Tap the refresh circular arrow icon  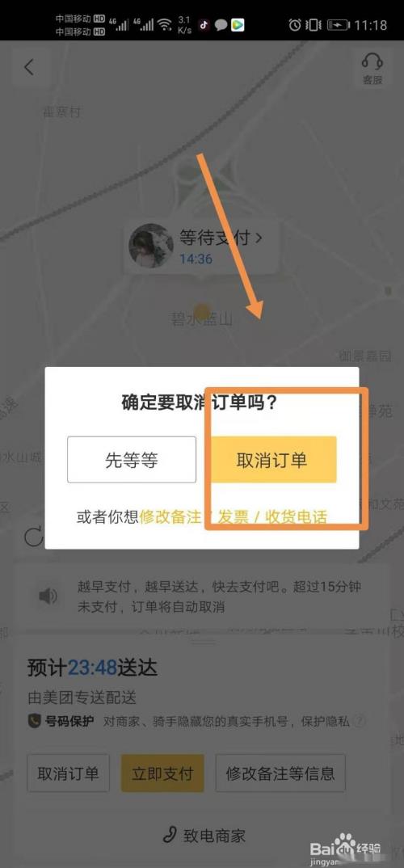[x=34, y=537]
